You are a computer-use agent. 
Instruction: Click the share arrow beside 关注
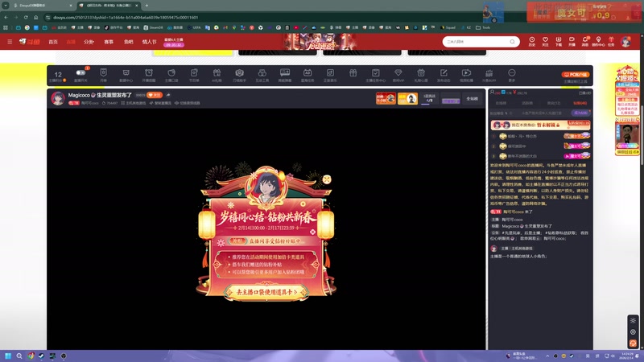click(168, 95)
